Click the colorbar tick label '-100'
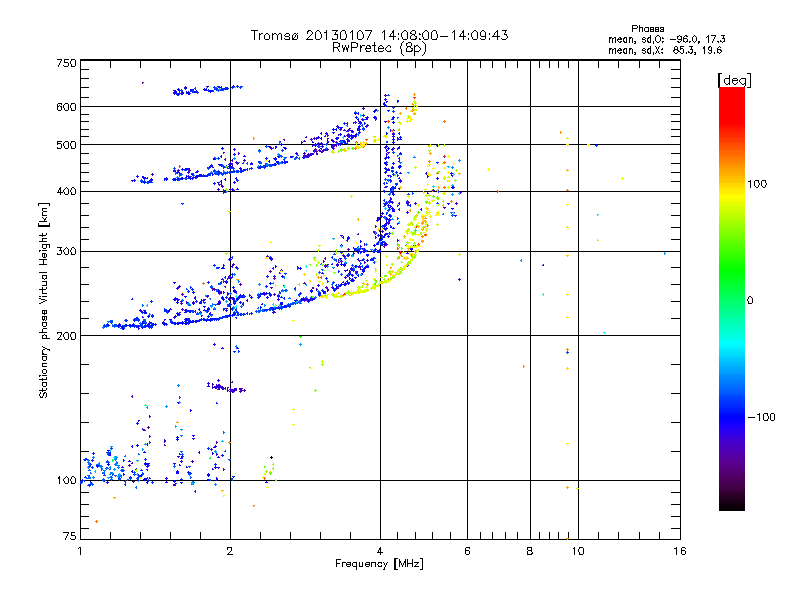Screen dimensions: 800x600 tap(761, 417)
